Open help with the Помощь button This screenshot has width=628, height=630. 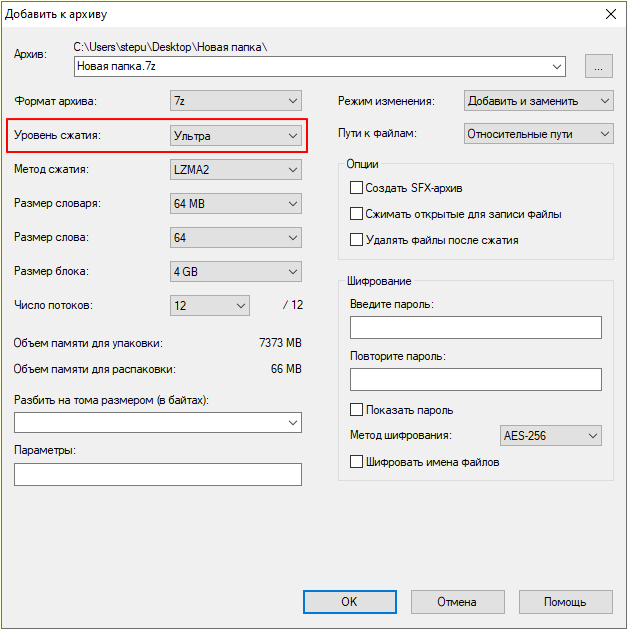(565, 602)
